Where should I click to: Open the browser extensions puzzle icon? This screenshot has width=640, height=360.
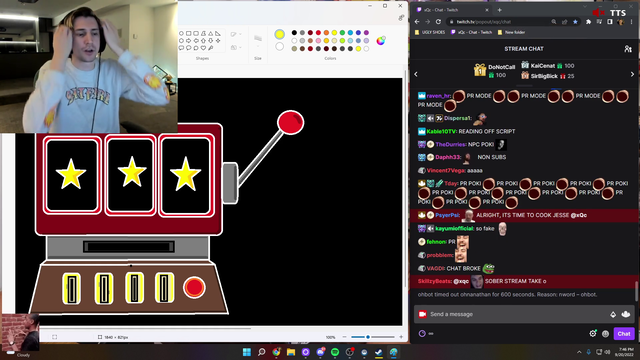[589, 22]
